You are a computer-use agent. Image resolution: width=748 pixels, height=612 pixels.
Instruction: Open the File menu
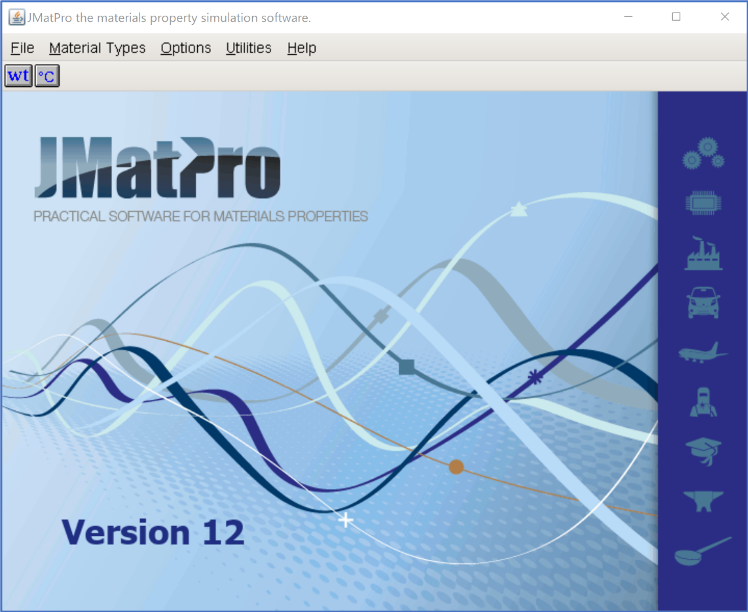[22, 48]
